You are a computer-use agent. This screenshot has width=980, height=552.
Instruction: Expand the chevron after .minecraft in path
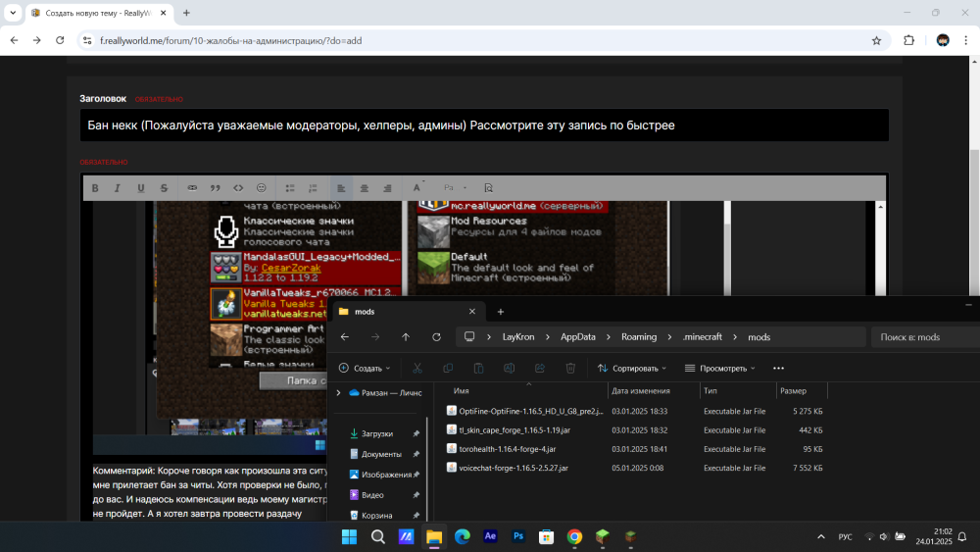pyautogui.click(x=735, y=337)
